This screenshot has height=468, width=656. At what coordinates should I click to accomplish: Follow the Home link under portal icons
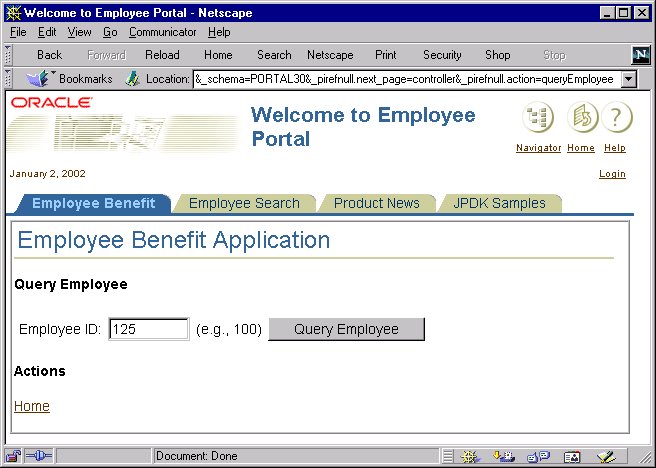click(581, 148)
